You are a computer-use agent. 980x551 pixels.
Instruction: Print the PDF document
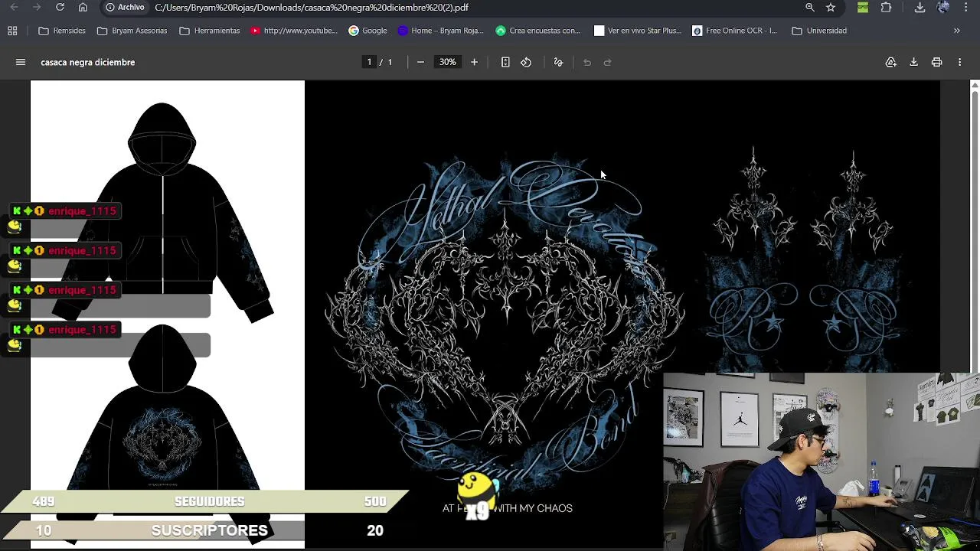pos(936,62)
